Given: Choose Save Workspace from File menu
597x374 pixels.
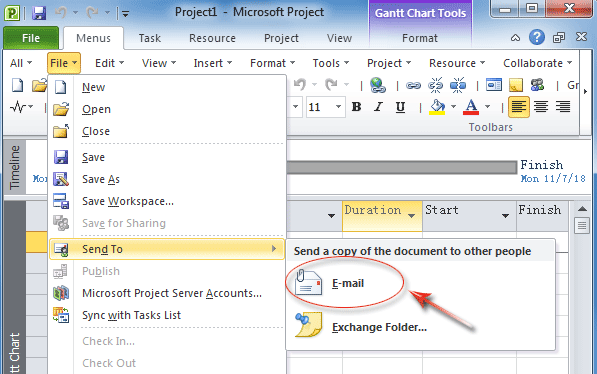Looking at the screenshot, I should 168,201.
